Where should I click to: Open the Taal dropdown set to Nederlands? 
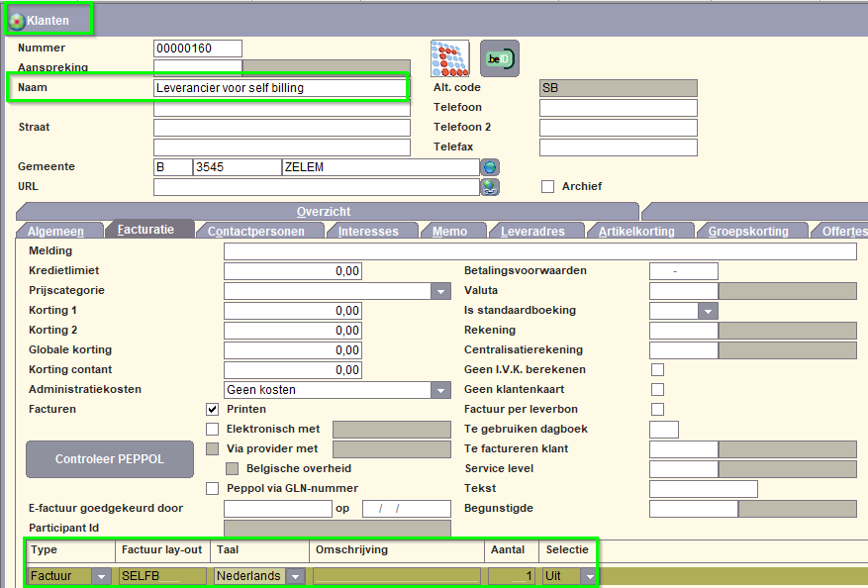click(295, 576)
